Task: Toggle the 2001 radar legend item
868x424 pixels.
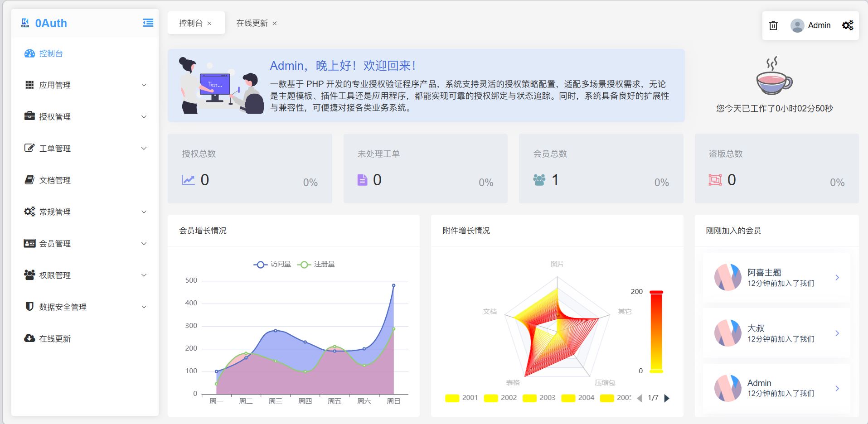Action: (461, 398)
